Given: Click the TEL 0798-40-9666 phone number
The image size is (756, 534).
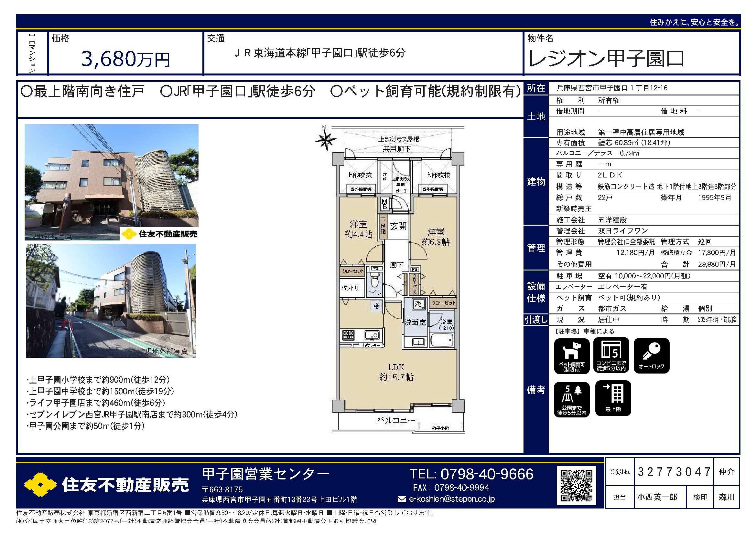Looking at the screenshot, I should tap(471, 474).
